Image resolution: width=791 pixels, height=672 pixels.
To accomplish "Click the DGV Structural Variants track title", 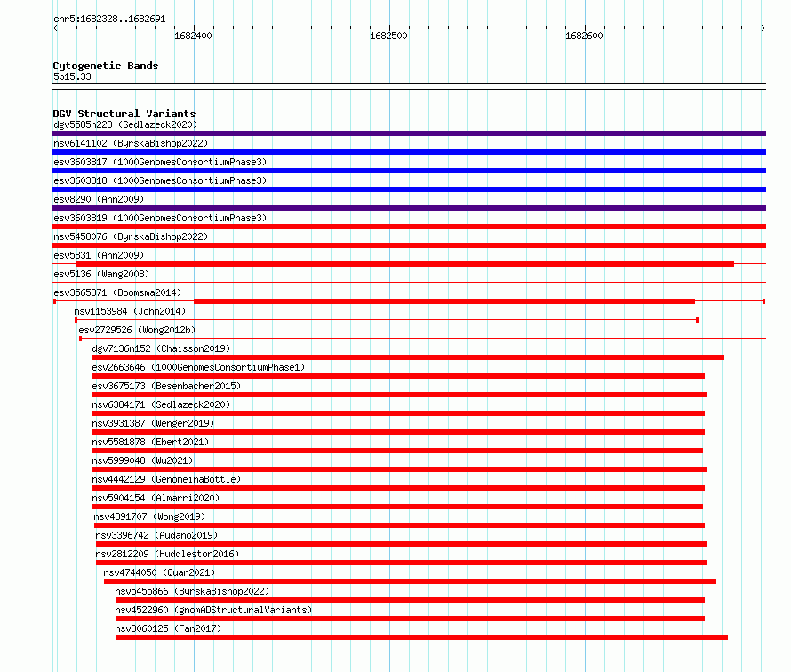I will [124, 114].
